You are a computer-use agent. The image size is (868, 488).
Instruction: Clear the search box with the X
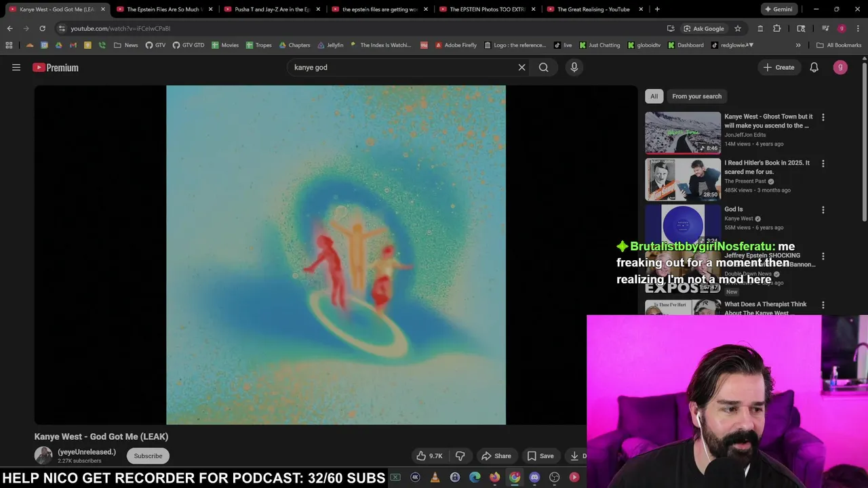[x=521, y=67]
